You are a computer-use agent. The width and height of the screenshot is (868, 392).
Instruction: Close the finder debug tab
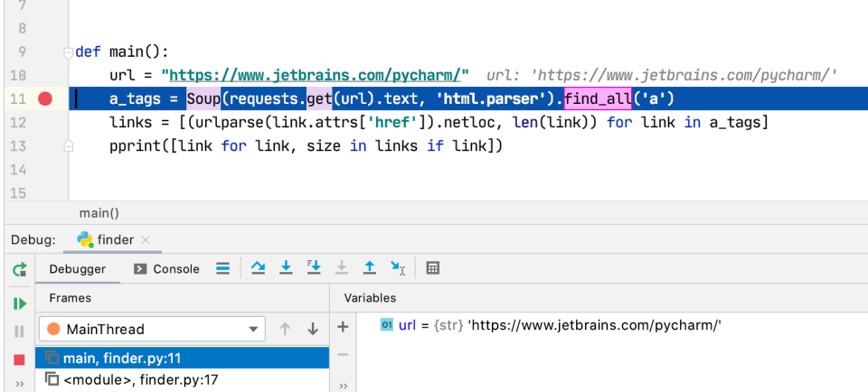point(146,239)
